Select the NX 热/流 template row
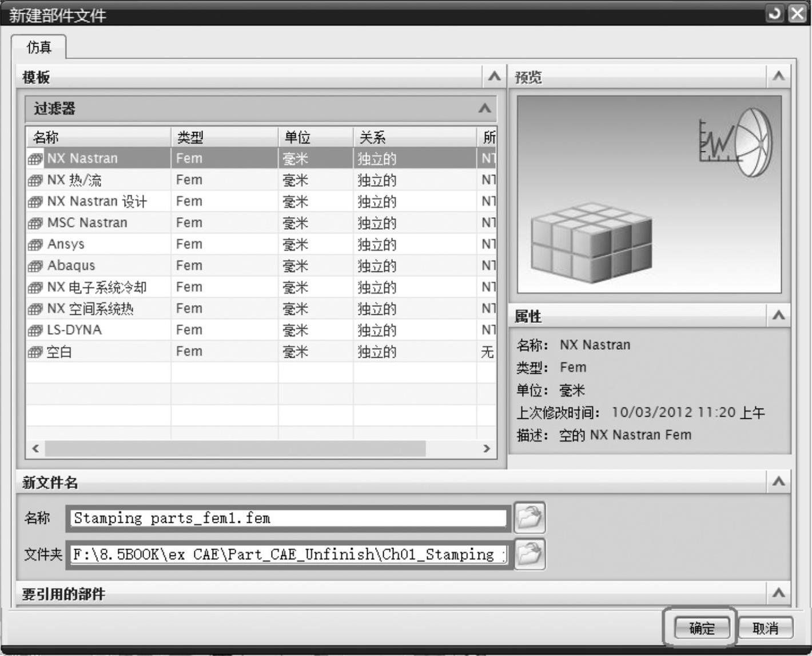The image size is (812, 656). click(261, 180)
